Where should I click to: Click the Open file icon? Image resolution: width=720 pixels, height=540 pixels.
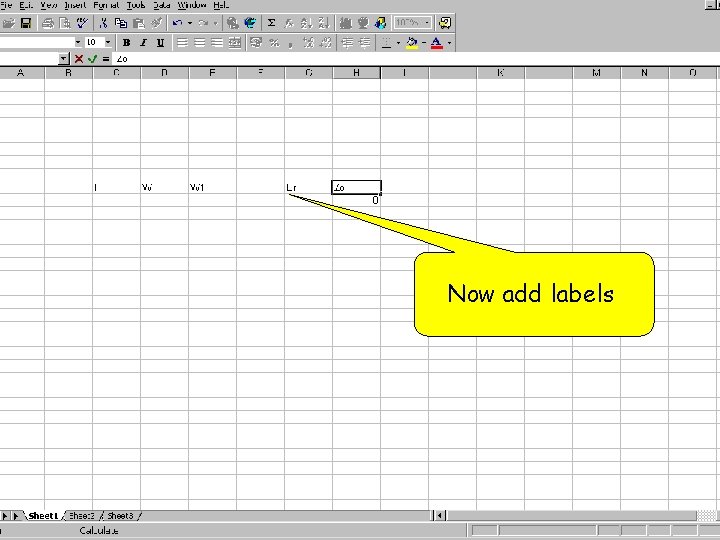9,23
